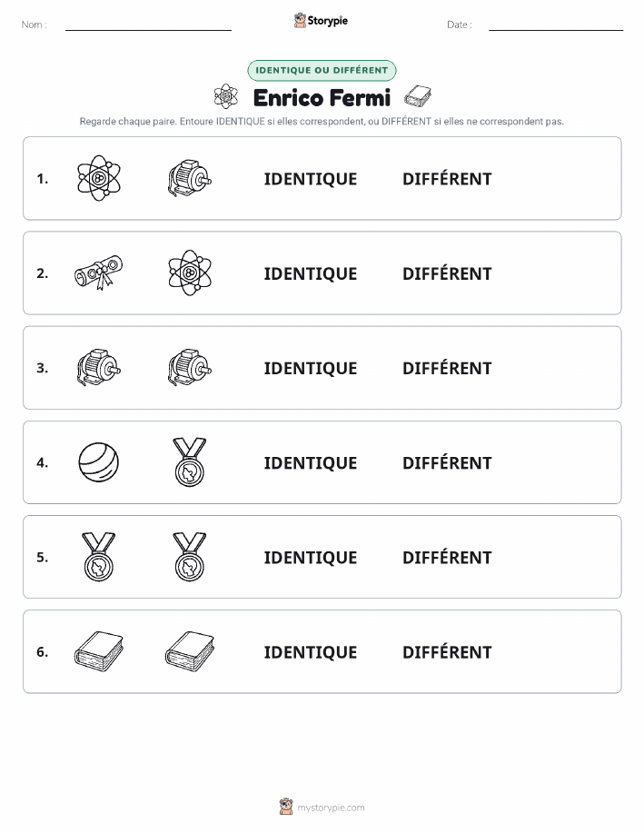The image size is (644, 833).
Task: Select IDENTIQUE for question 3
Action: pyautogui.click(x=311, y=368)
